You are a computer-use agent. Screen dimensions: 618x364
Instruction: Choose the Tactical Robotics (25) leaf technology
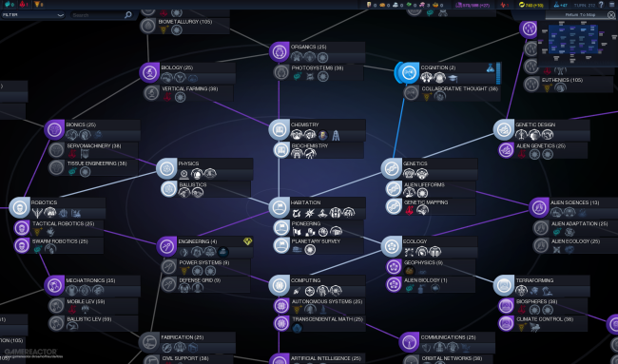click(59, 228)
